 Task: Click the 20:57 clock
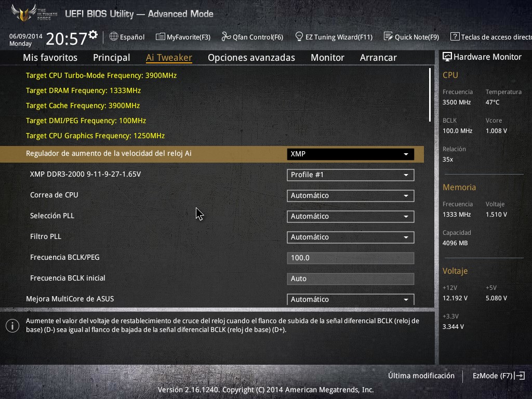tap(67, 38)
